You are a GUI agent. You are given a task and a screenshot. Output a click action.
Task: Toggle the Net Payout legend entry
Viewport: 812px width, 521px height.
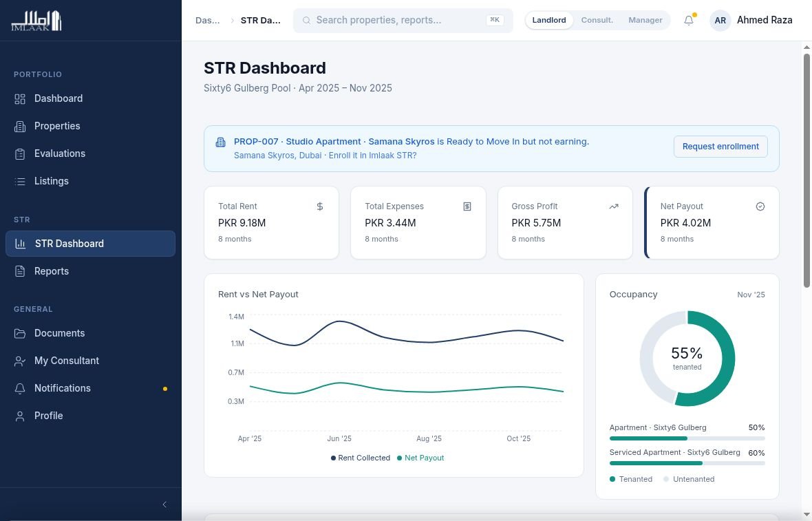tap(420, 458)
